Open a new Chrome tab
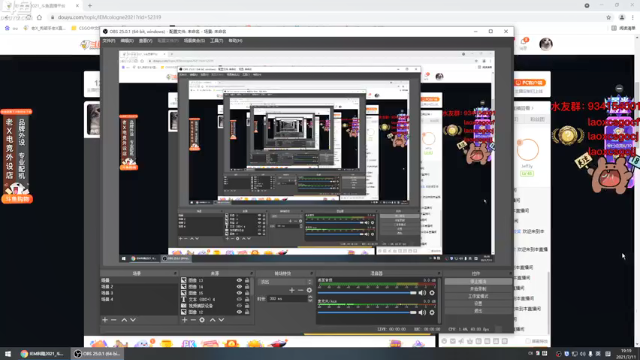This screenshot has width=640, height=360. 90,6
